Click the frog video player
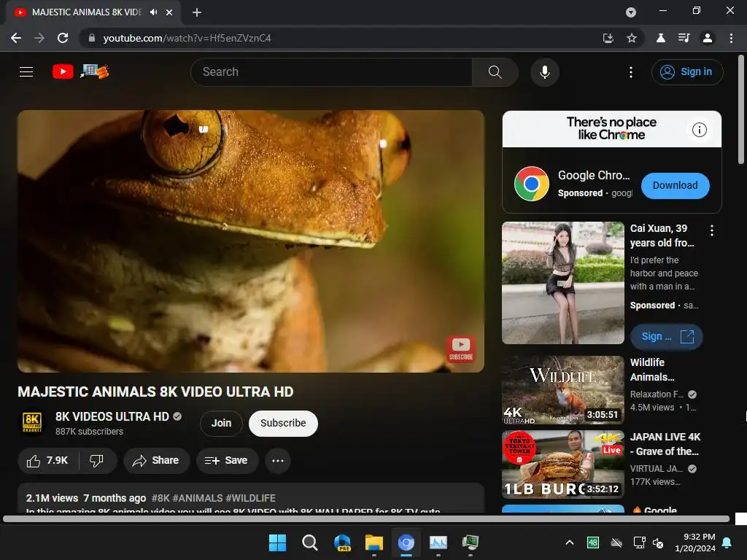Viewport: 747px width, 560px height. pos(251,241)
